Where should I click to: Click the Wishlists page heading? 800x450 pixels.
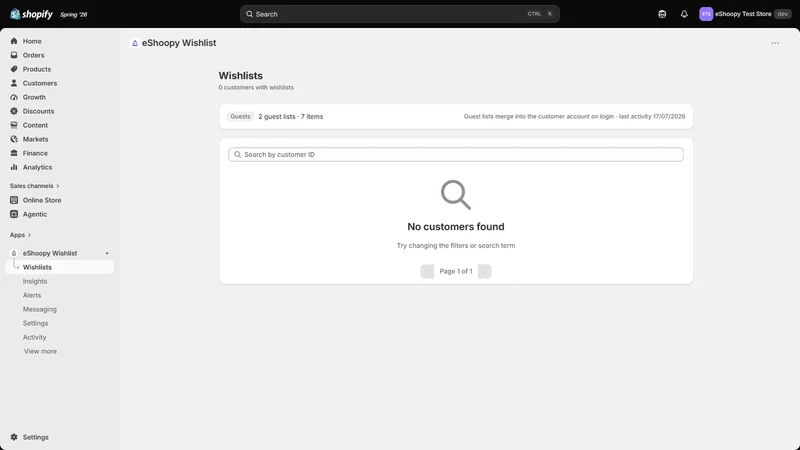[x=240, y=76]
